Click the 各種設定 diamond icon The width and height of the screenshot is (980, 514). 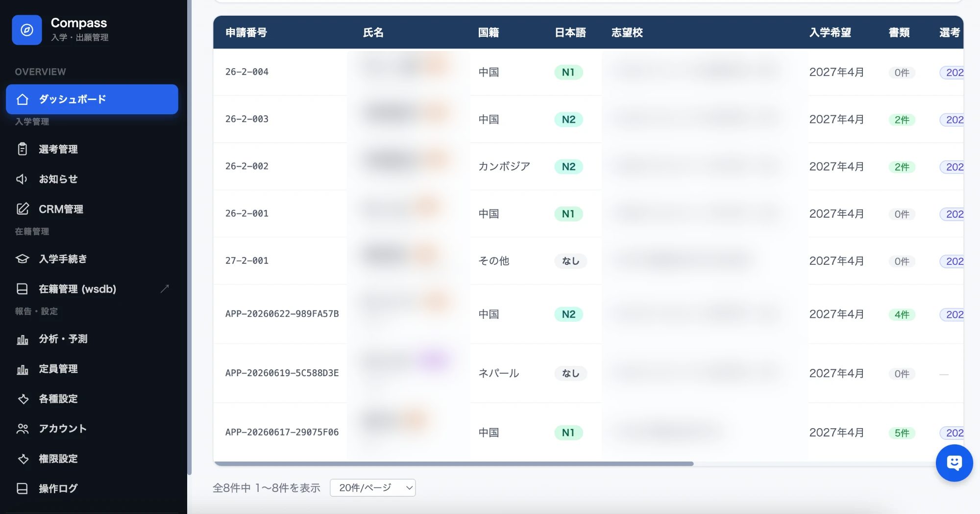click(23, 399)
